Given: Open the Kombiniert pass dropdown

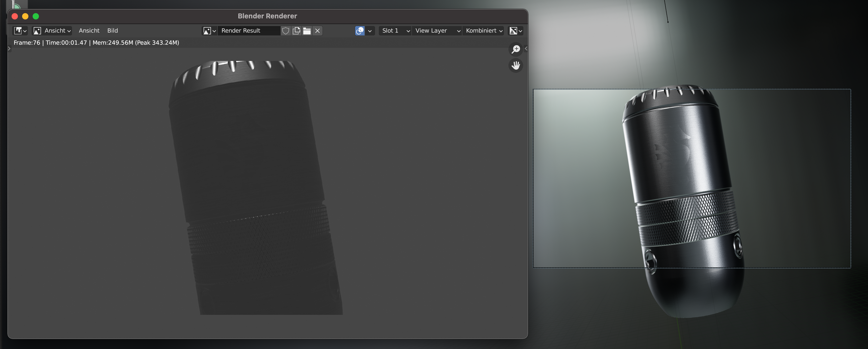Looking at the screenshot, I should tap(483, 31).
